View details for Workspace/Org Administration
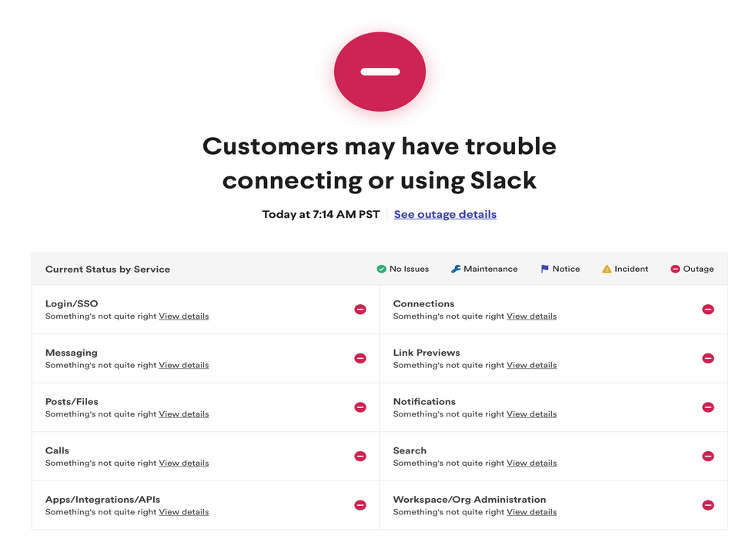The image size is (756, 559). click(531, 512)
